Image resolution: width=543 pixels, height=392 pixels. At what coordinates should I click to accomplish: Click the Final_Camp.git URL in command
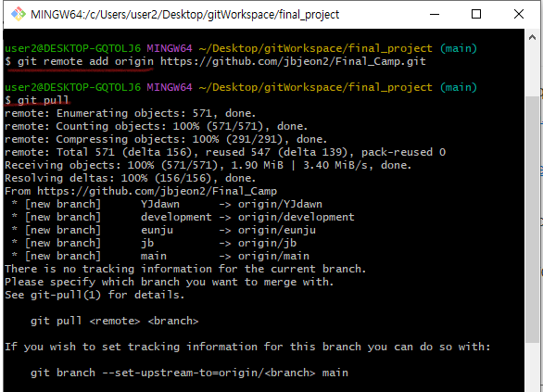click(x=293, y=62)
